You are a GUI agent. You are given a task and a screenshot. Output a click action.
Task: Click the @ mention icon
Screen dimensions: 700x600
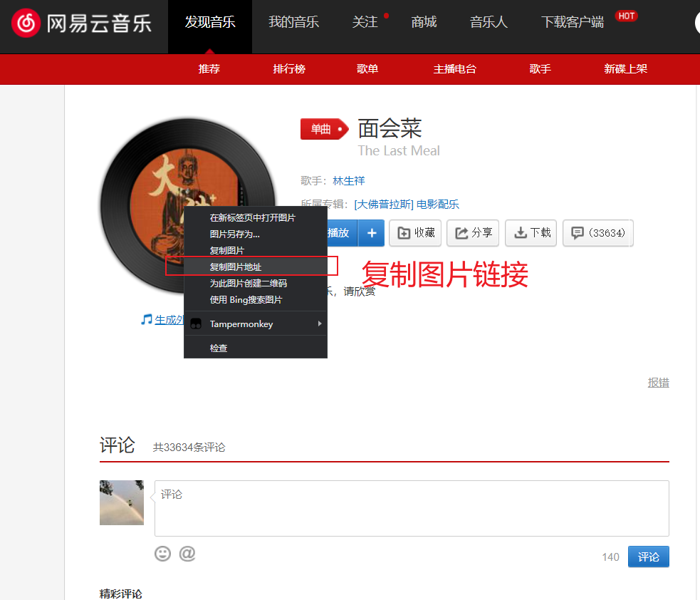tap(187, 554)
